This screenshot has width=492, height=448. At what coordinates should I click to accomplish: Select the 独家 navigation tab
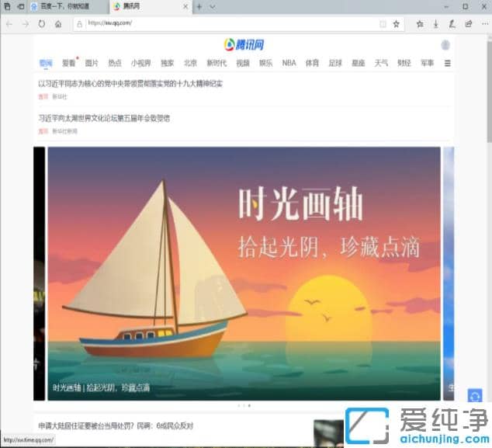point(168,63)
